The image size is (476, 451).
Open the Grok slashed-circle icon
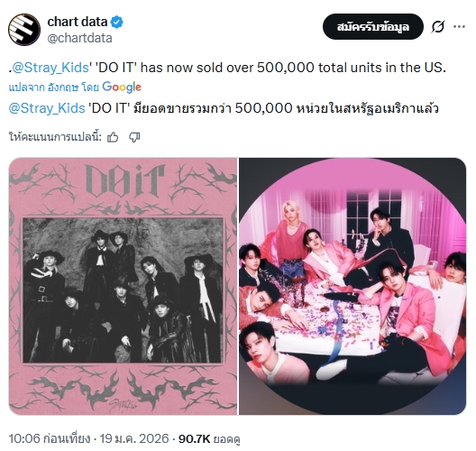click(438, 27)
